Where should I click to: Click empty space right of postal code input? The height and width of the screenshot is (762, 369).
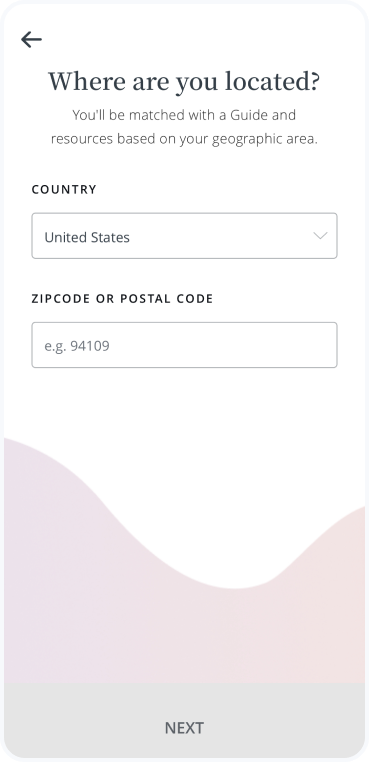[x=351, y=345]
